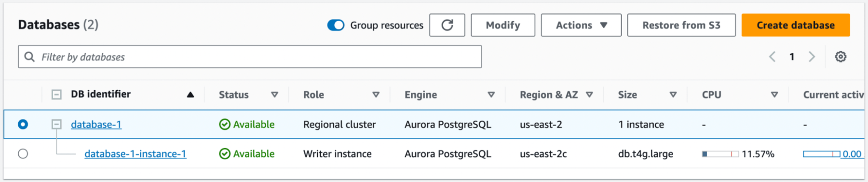
Task: Sort by Size column arrow
Action: point(673,95)
